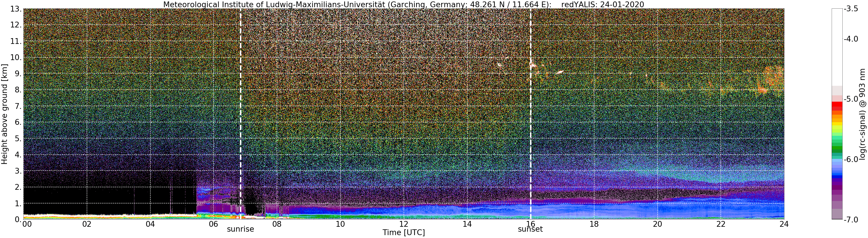Click the y-axis tick label '2.'
Viewport: 868px width, 238px height.
click(18, 187)
